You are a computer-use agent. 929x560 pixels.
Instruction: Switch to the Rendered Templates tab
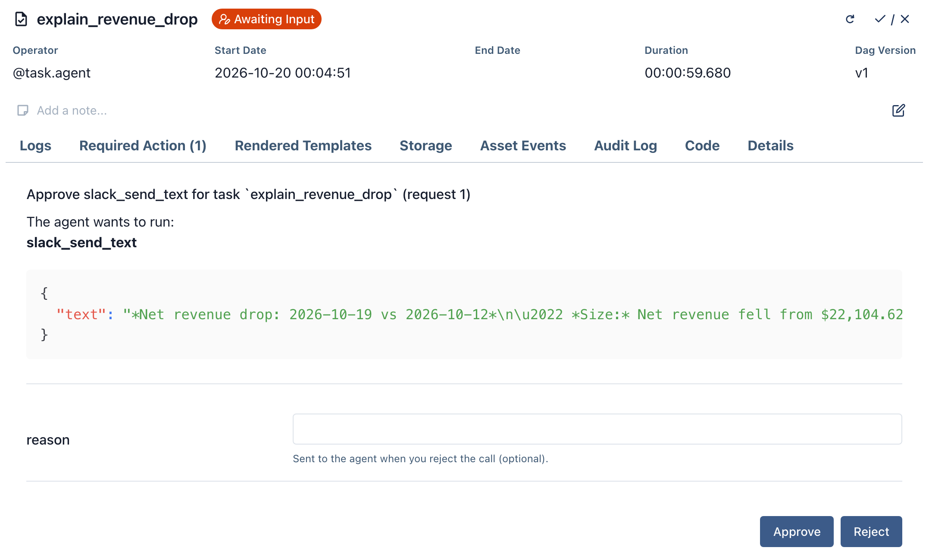(303, 146)
